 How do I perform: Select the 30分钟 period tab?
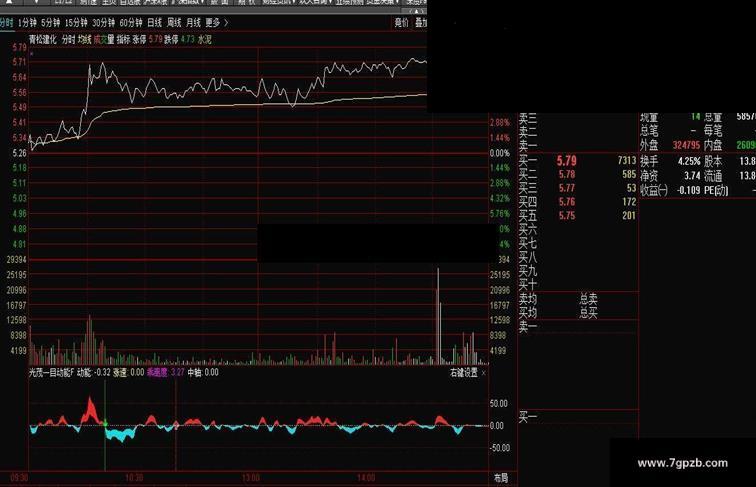coord(104,23)
